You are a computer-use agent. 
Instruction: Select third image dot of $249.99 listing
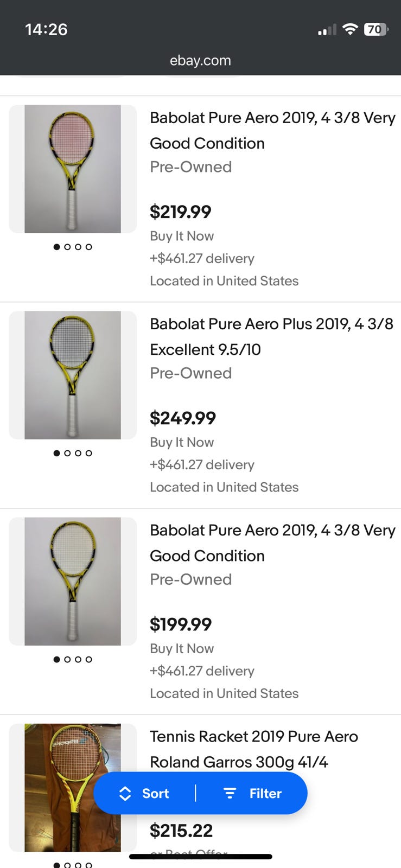point(78,453)
